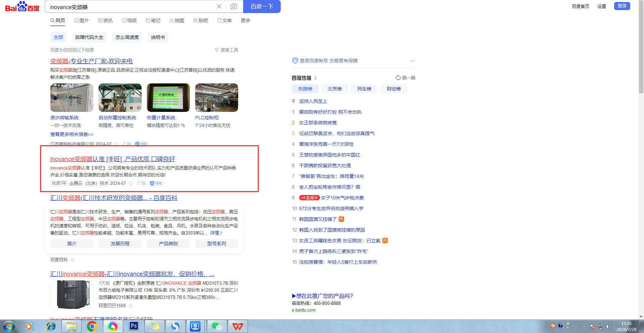The height and width of the screenshot is (333, 644).
Task: Click the camera image search icon
Action: (x=234, y=6)
